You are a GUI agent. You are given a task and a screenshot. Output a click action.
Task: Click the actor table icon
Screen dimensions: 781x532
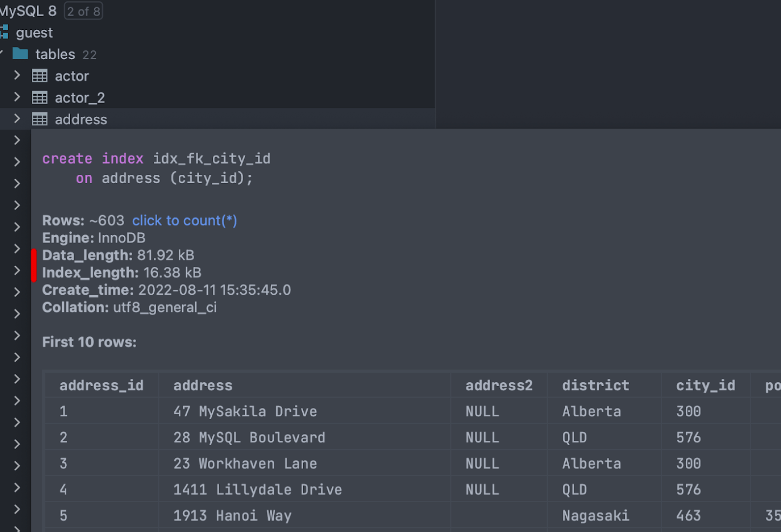pyautogui.click(x=40, y=76)
